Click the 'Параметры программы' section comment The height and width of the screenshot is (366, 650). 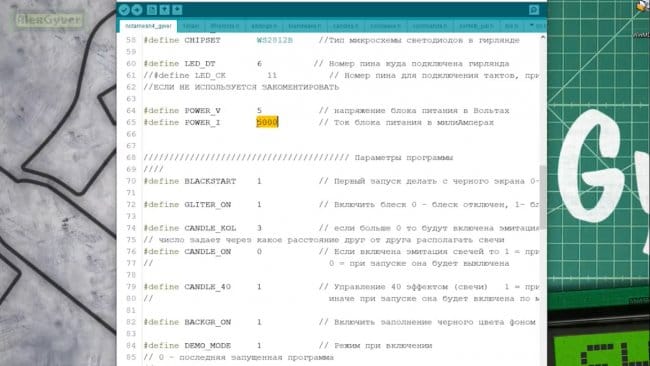[x=404, y=158]
